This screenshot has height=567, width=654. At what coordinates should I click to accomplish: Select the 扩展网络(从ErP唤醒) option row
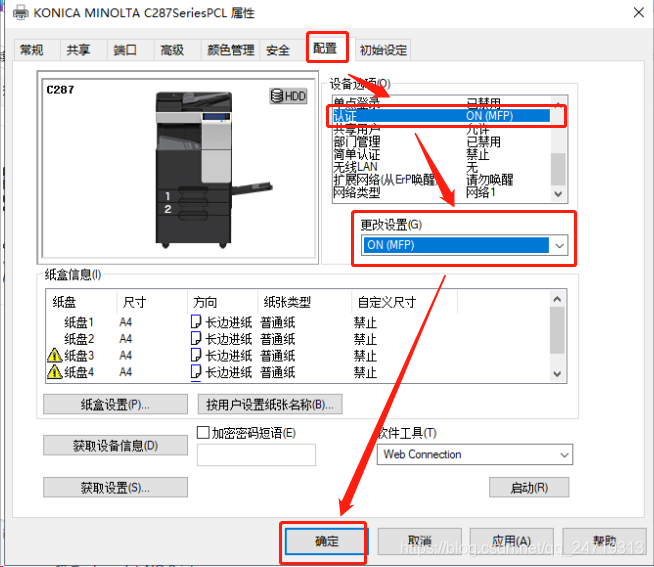coord(441,179)
